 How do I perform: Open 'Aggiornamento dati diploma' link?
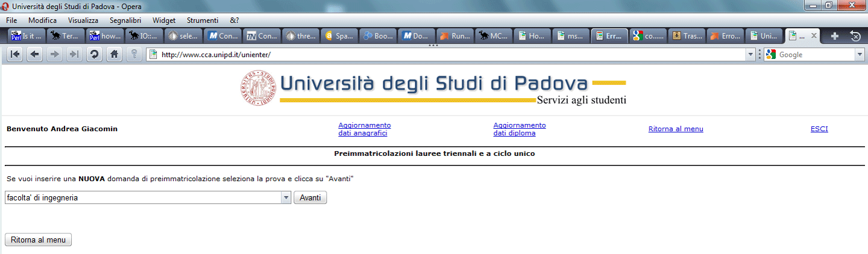[519, 129]
